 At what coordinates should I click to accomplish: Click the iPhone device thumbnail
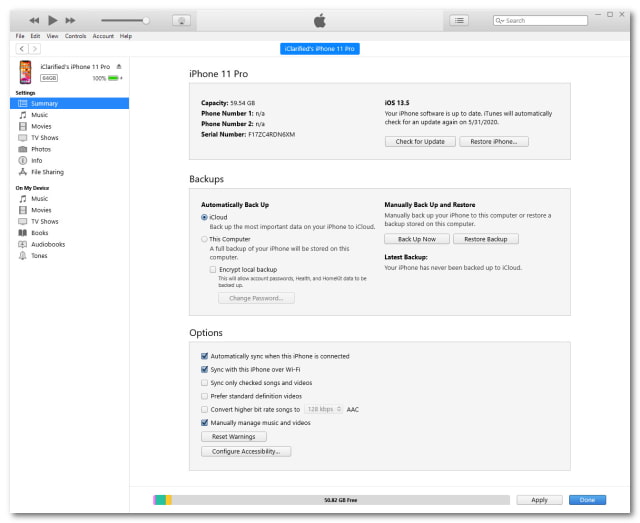point(25,72)
